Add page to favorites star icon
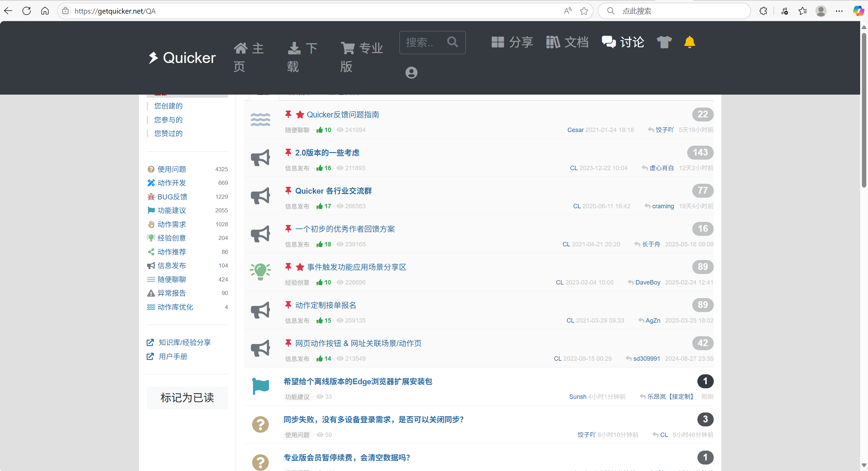The image size is (868, 471). coord(584,11)
